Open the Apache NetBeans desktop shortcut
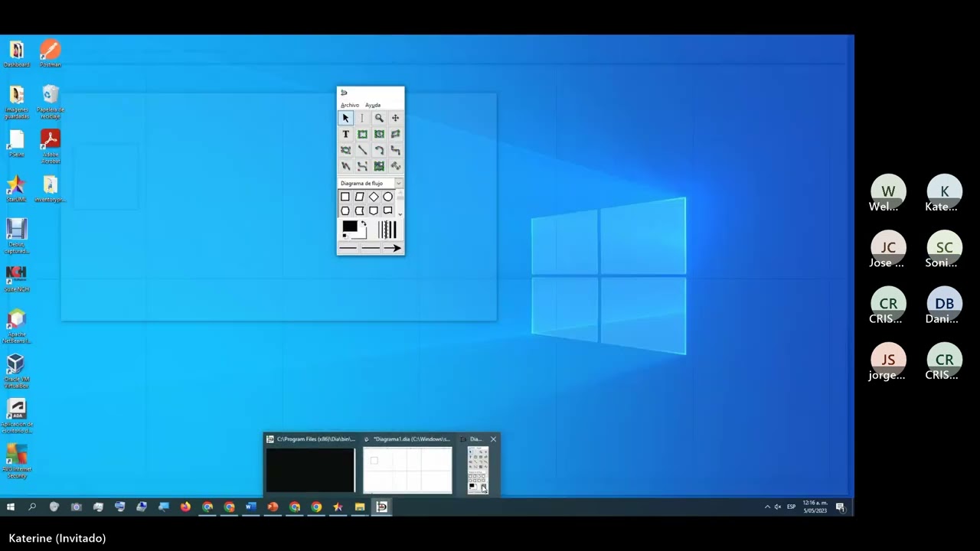The height and width of the screenshot is (551, 980). click(x=16, y=326)
